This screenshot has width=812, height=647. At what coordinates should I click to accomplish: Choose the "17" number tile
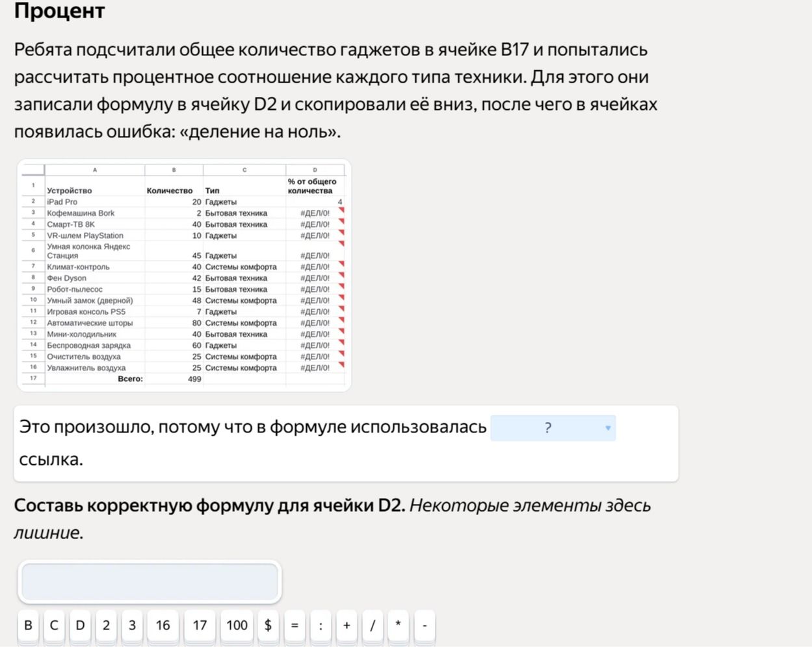click(x=200, y=626)
